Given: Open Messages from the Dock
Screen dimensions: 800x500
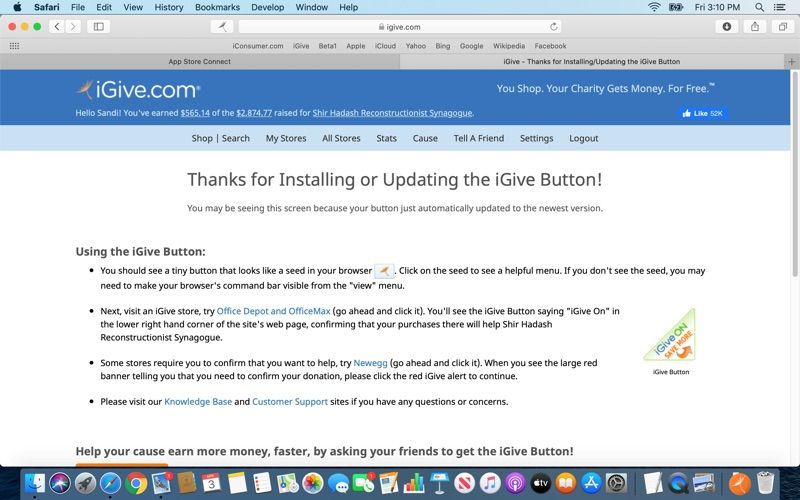Looking at the screenshot, I should [338, 483].
